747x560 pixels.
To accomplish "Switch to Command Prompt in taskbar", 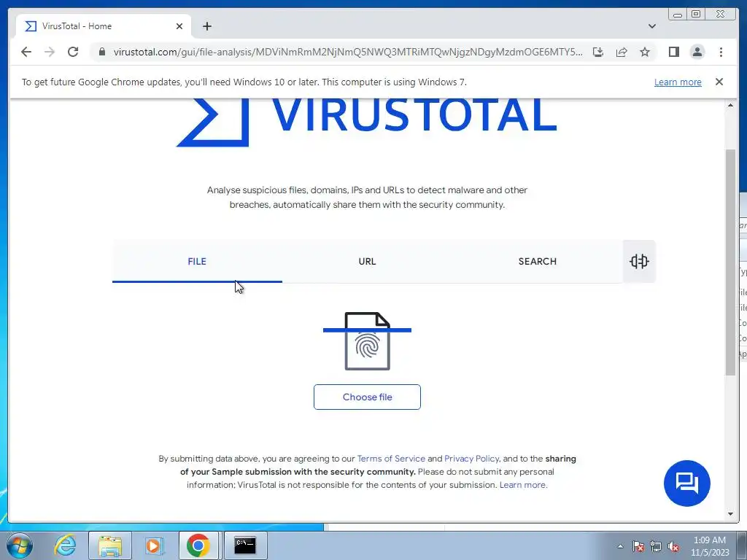I will (245, 545).
